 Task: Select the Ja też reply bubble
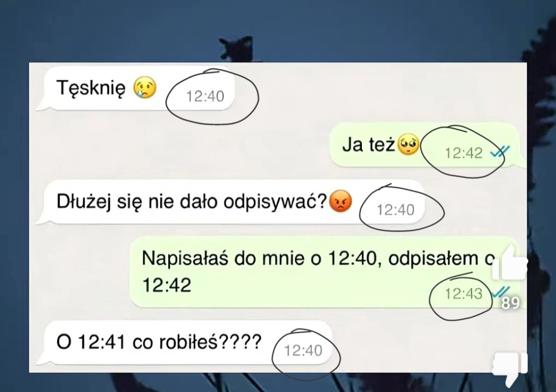[x=426, y=145]
